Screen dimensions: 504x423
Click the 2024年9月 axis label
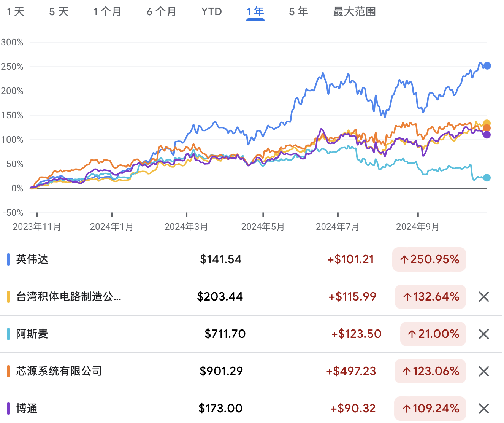[418, 227]
